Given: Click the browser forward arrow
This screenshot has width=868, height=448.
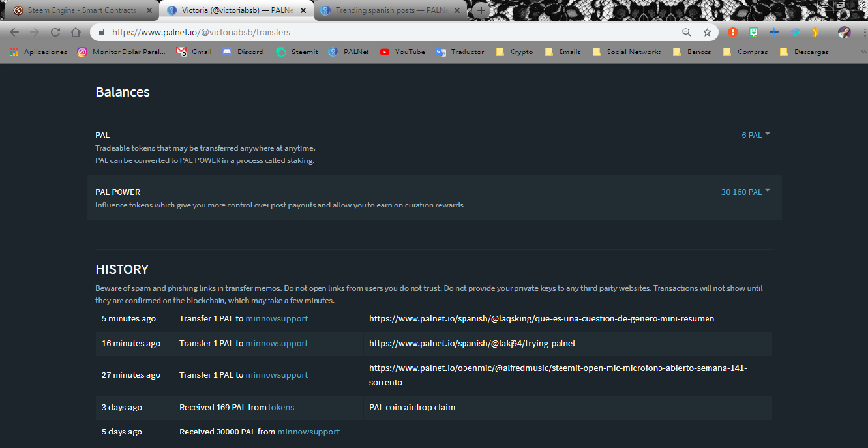Looking at the screenshot, I should [35, 32].
